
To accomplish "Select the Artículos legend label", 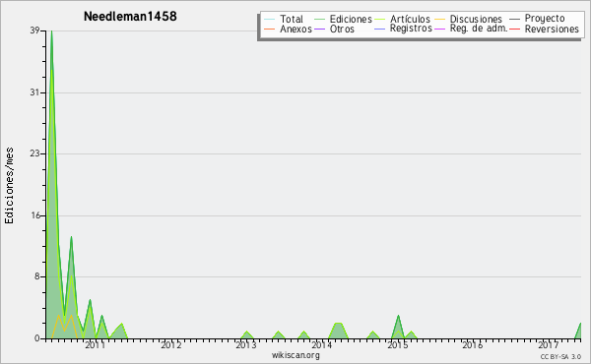I will 410,19.
